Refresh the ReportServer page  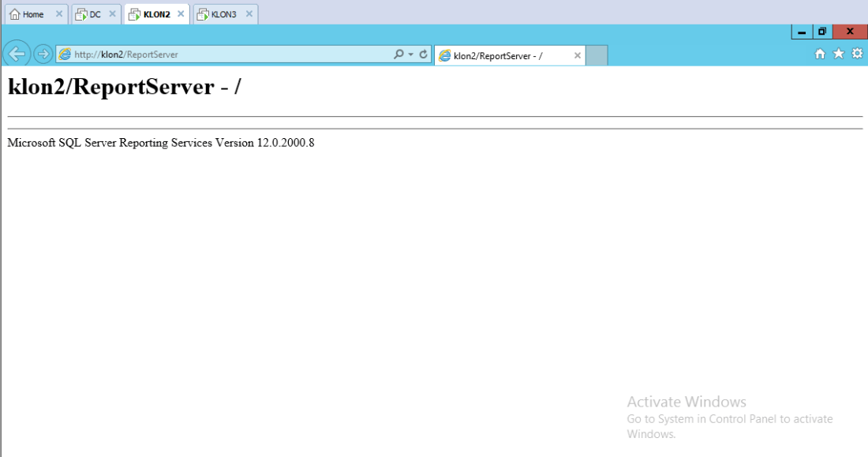(424, 54)
